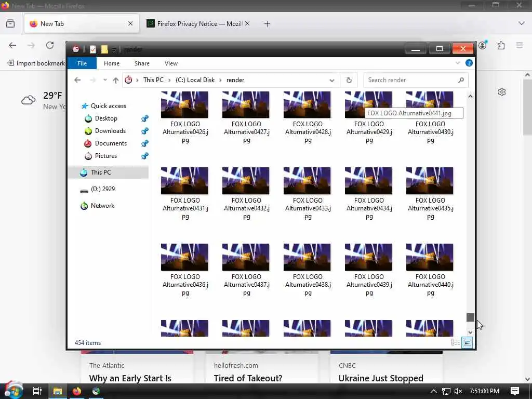This screenshot has width=532, height=399.
Task: Open Firefox new tab settings gear
Action: (502, 92)
